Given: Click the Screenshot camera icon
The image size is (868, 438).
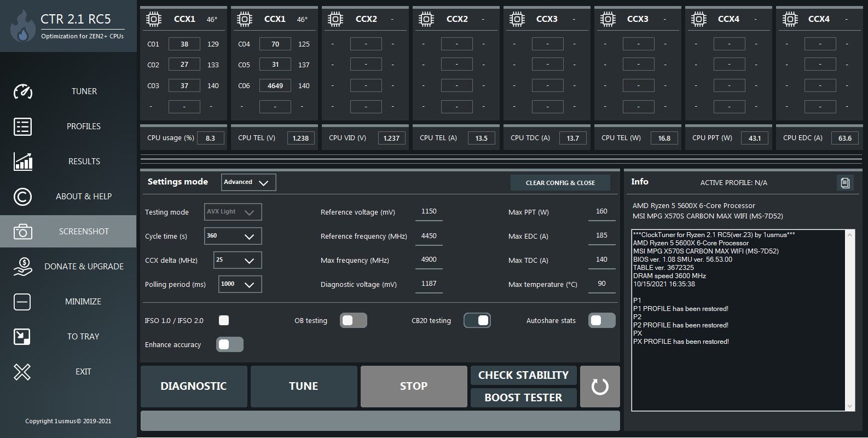Looking at the screenshot, I should 22,232.
